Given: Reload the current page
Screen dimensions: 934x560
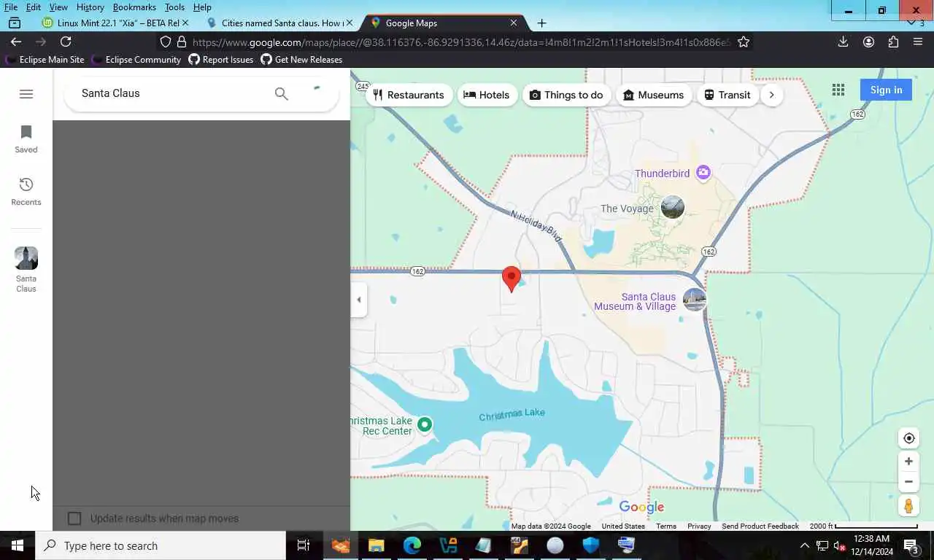Looking at the screenshot, I should click(x=66, y=42).
